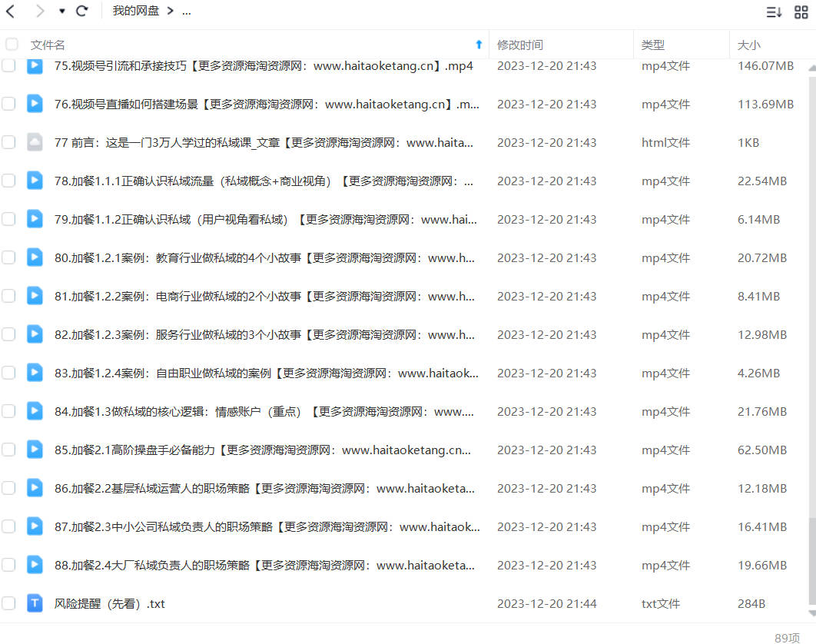Open 我的网盘 breadcrumb

[x=136, y=11]
